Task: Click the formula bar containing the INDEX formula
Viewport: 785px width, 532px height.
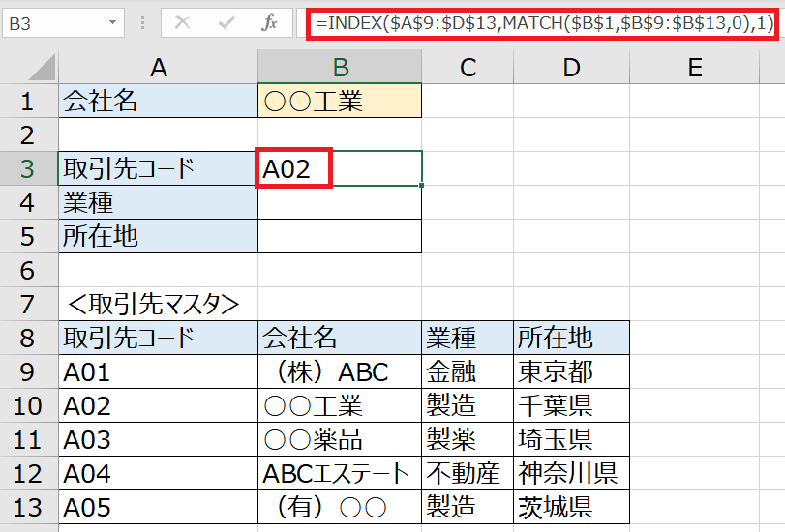Action: 543,23
